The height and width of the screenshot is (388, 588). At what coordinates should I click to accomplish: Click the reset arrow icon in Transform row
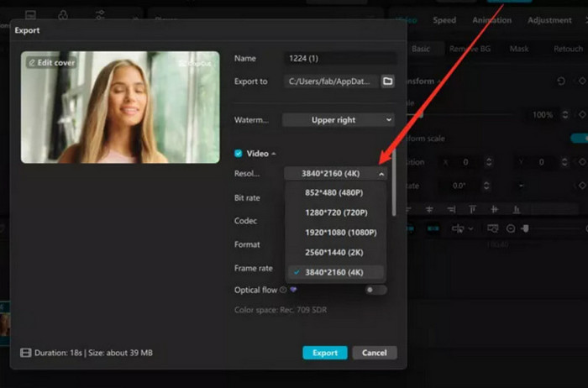click(560, 81)
